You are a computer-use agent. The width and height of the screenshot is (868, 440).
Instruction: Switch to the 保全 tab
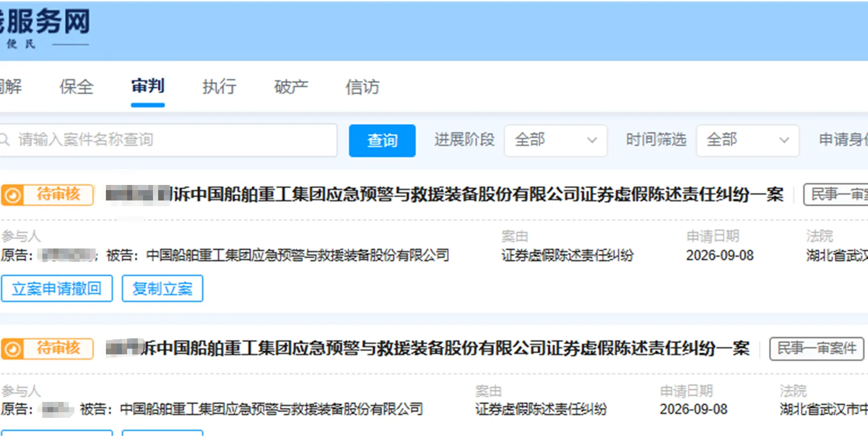tap(76, 87)
